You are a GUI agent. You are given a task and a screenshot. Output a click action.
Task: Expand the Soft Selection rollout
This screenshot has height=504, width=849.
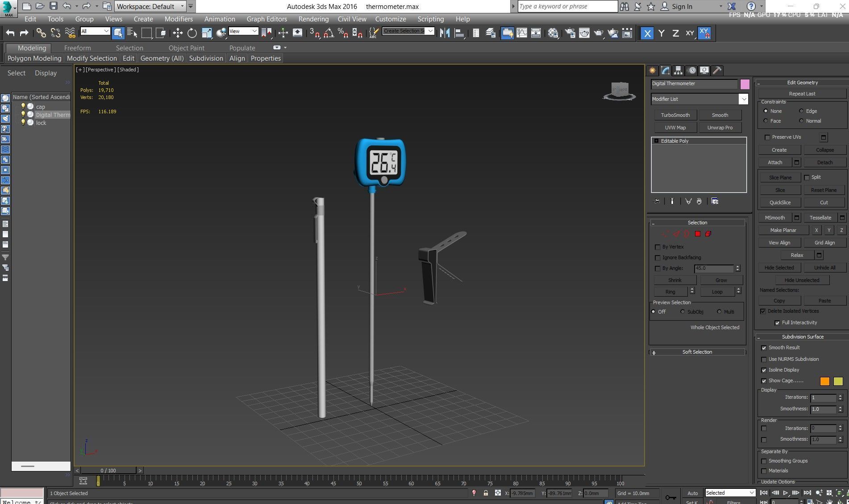[697, 352]
